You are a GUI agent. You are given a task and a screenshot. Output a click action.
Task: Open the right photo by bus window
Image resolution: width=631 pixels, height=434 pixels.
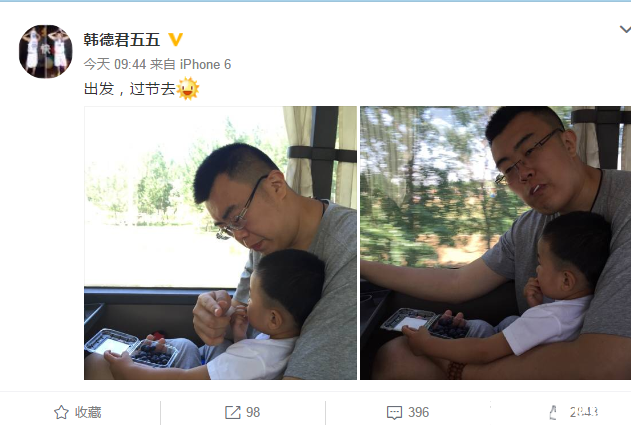tap(495, 243)
